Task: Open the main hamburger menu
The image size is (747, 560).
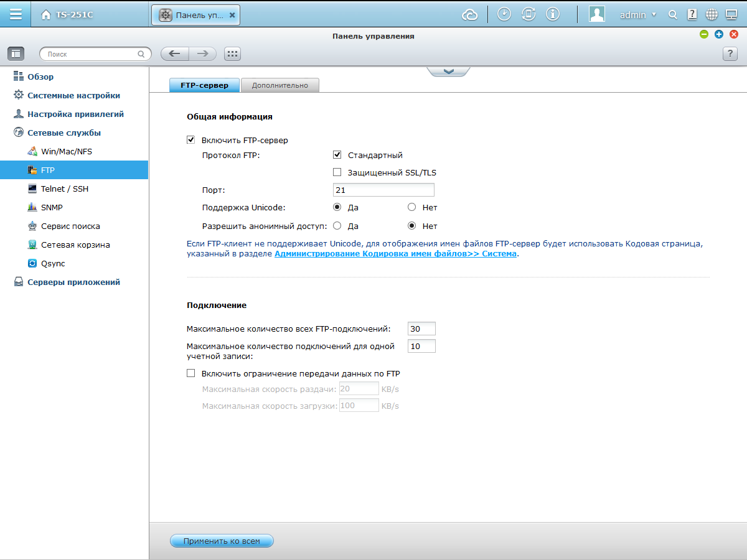Action: [x=15, y=14]
